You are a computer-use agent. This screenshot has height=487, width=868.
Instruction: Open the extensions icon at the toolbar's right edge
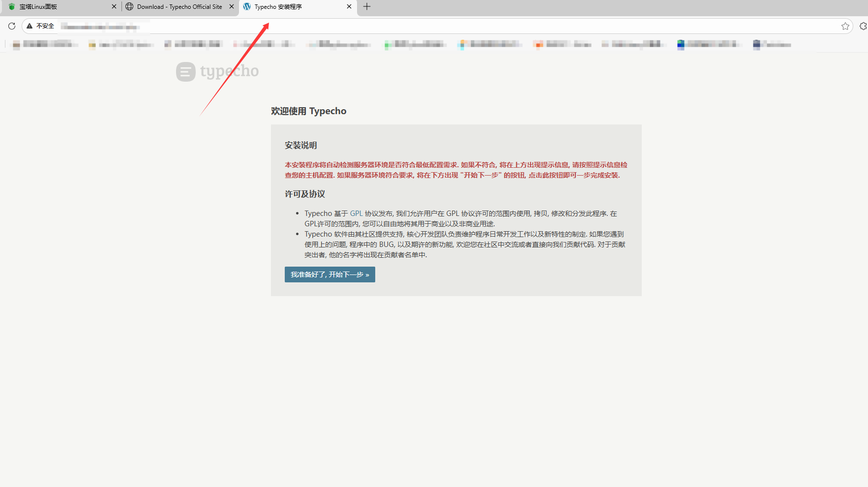tap(863, 26)
